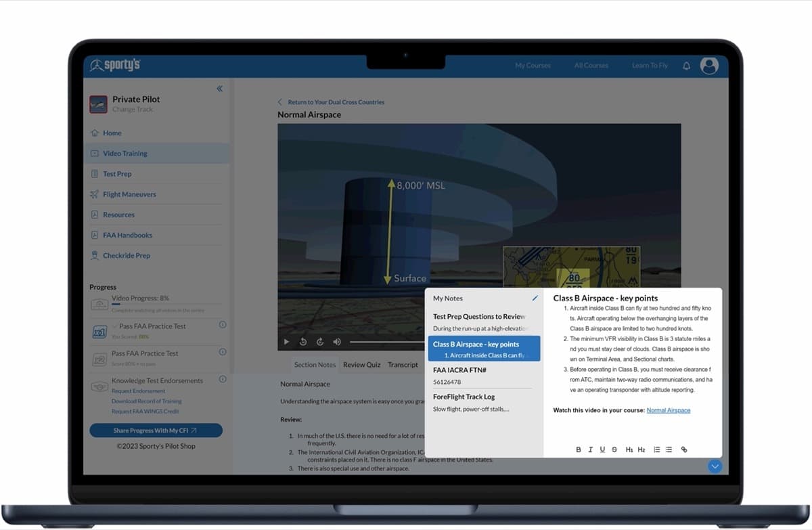Click Request Endorsement link
Screen dimensions: 812x530
[138, 391]
